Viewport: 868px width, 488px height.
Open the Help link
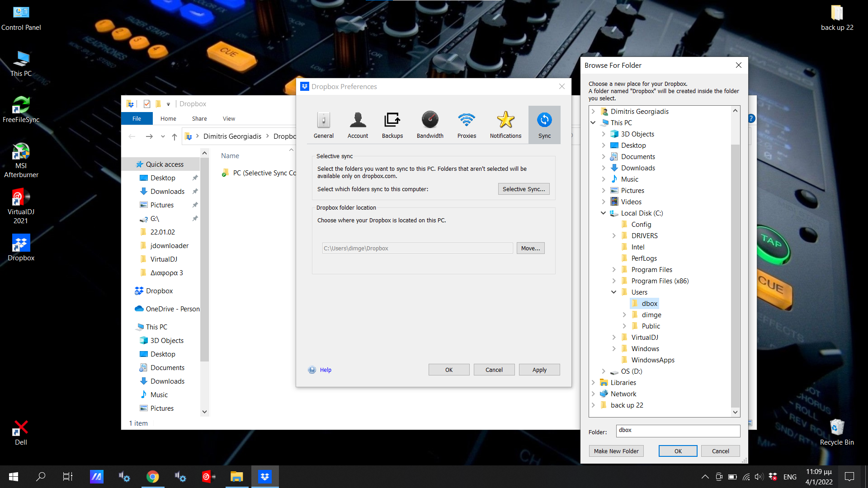325,370
